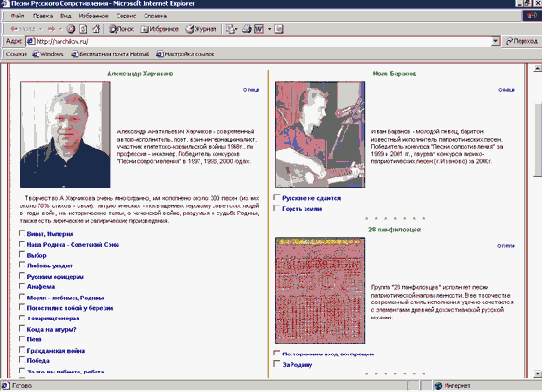Open Favorites (Избранное) toolbar button
The width and height of the screenshot is (542, 392).
(x=159, y=29)
